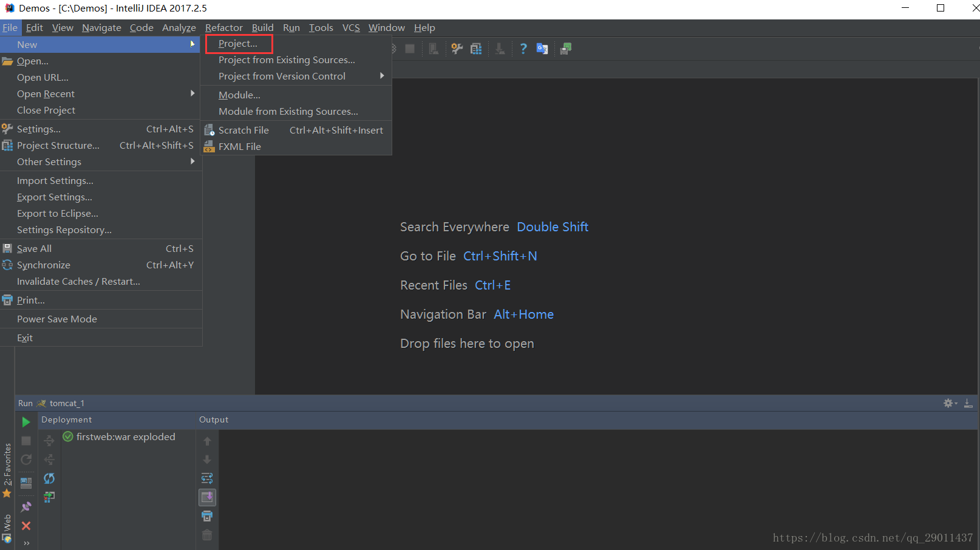Click the up arrow in Output panel

coord(207,441)
